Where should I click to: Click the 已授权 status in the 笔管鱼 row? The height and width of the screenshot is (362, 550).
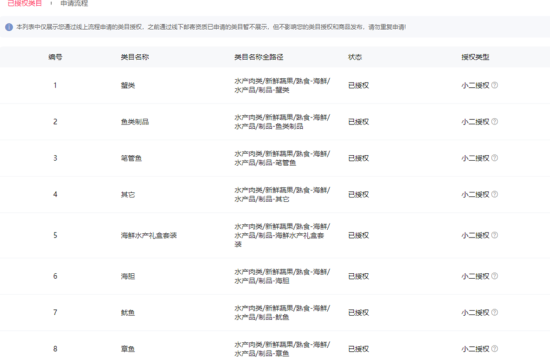click(358, 158)
